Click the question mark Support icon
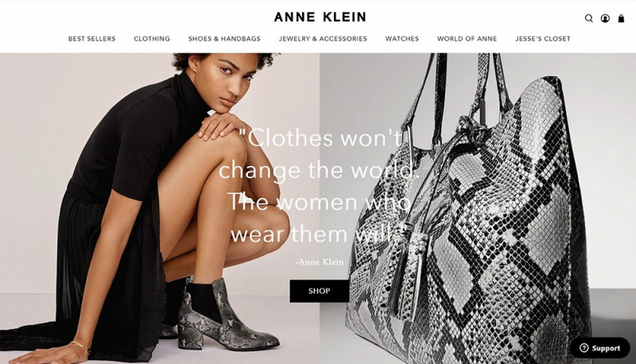636x364 pixels. (584, 348)
